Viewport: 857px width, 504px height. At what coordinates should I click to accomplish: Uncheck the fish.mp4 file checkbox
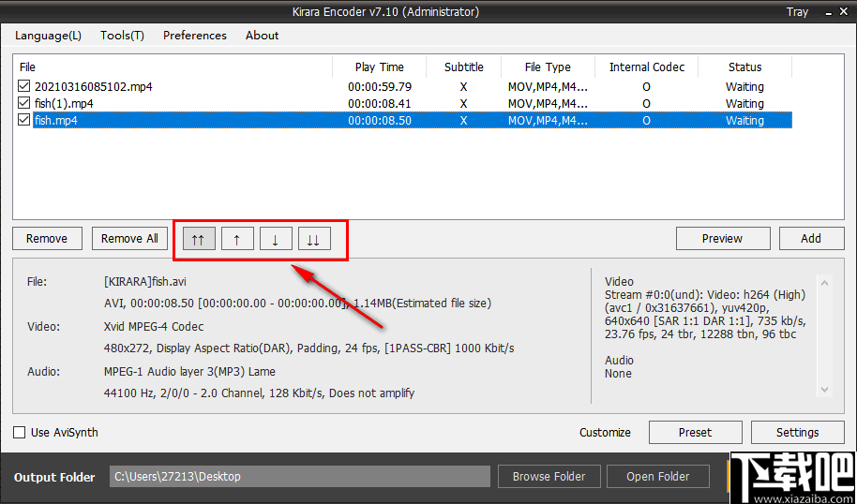coord(23,120)
